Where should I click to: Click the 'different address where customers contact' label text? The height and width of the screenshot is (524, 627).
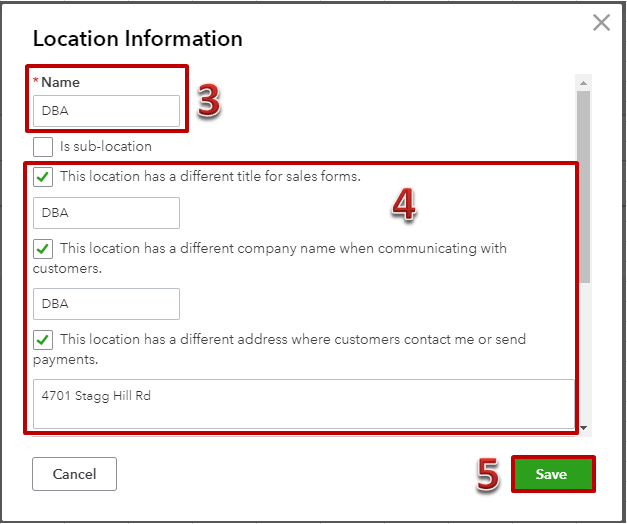(280, 349)
